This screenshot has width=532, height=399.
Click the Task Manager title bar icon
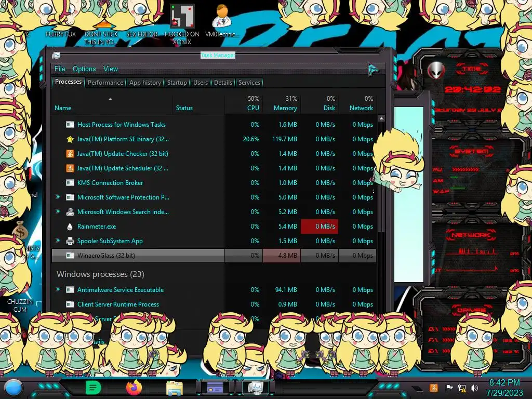[x=56, y=55]
